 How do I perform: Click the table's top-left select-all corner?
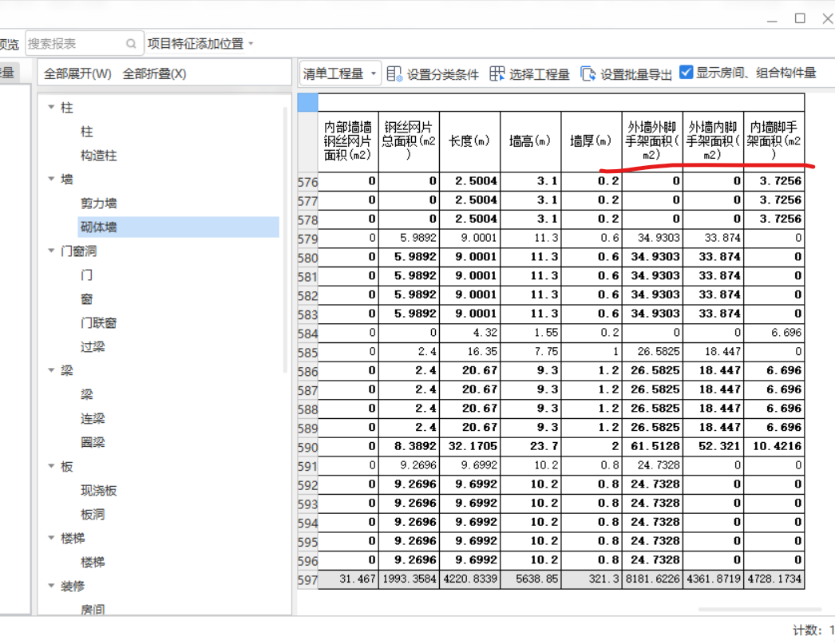[x=308, y=102]
